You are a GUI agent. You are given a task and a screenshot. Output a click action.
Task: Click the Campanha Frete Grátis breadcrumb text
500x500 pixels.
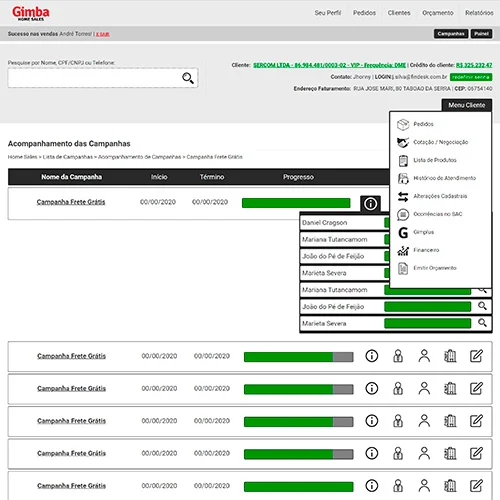pos(214,157)
